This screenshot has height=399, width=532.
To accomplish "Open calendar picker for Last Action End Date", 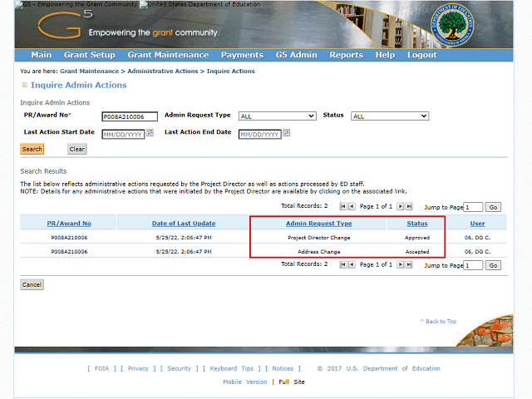I will pos(287,133).
